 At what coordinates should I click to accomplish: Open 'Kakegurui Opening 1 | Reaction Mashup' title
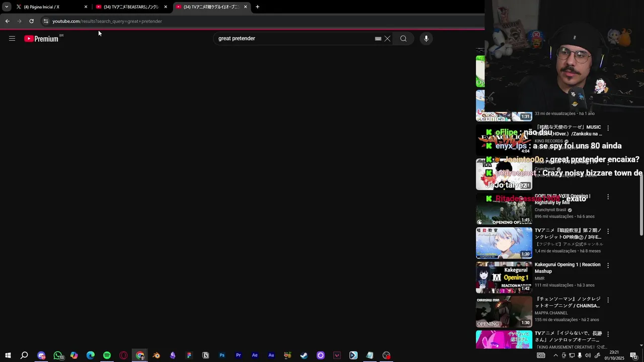click(x=568, y=268)
